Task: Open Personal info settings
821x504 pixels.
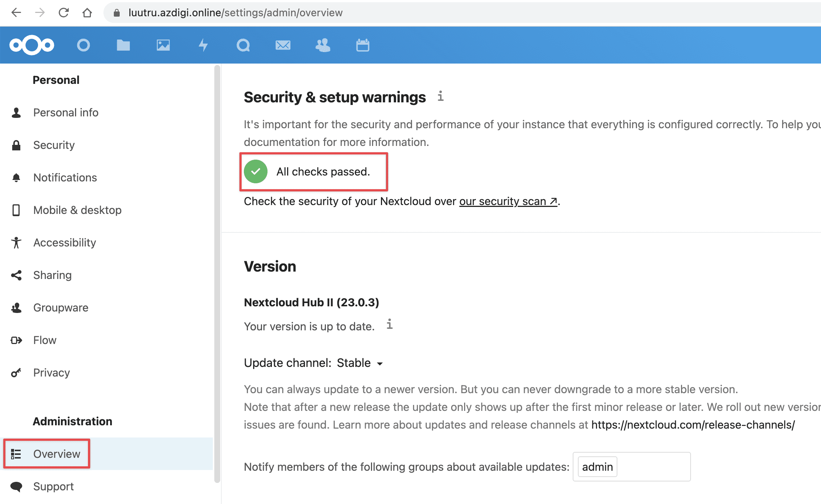Action: 106,112
